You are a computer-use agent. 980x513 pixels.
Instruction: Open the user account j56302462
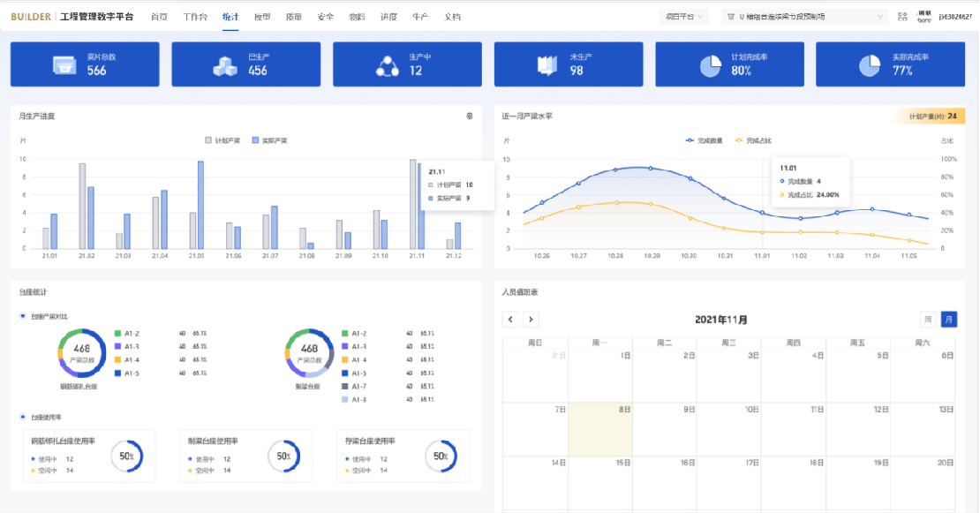tap(955, 17)
